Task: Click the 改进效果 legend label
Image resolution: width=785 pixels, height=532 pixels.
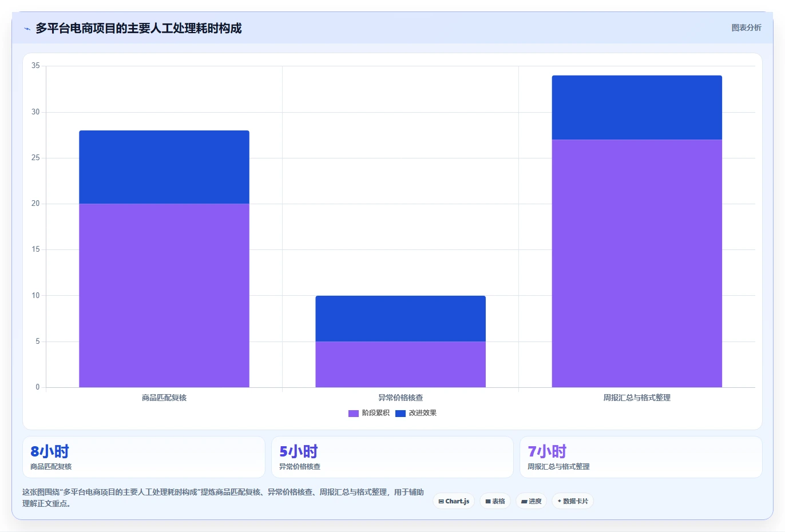Action: tap(422, 413)
